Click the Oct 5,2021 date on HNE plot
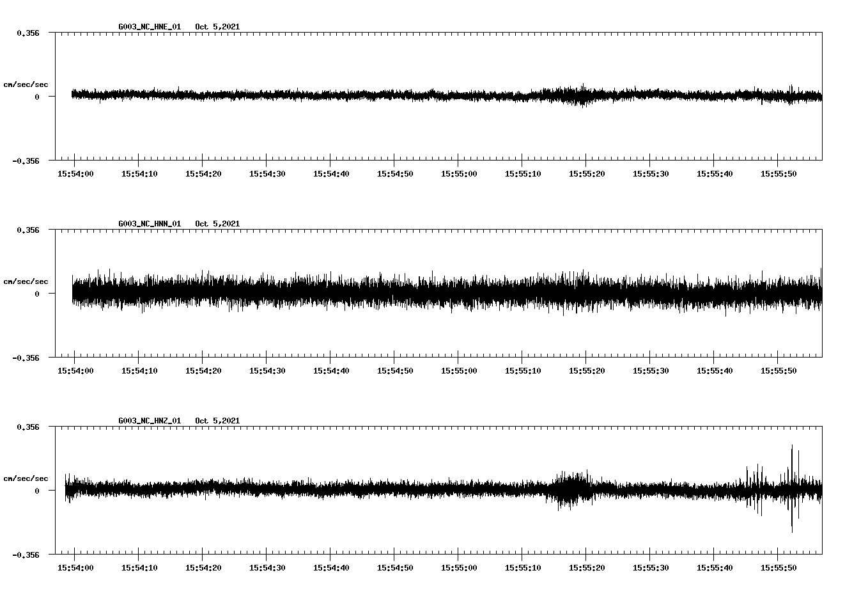Screen dimensions: 868x591 tap(217, 27)
